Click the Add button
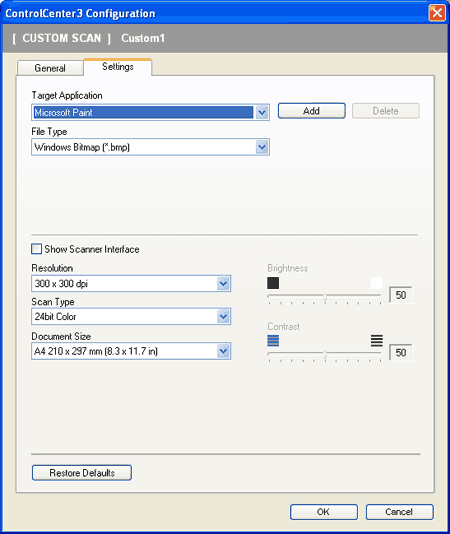Image resolution: width=450 pixels, height=534 pixels. tap(312, 111)
